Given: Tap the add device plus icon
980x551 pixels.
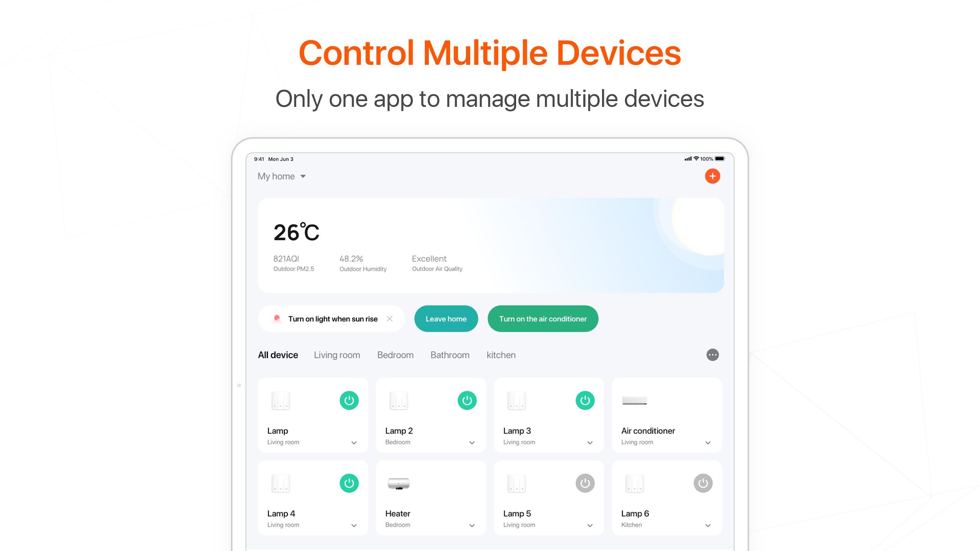Looking at the screenshot, I should [x=712, y=176].
